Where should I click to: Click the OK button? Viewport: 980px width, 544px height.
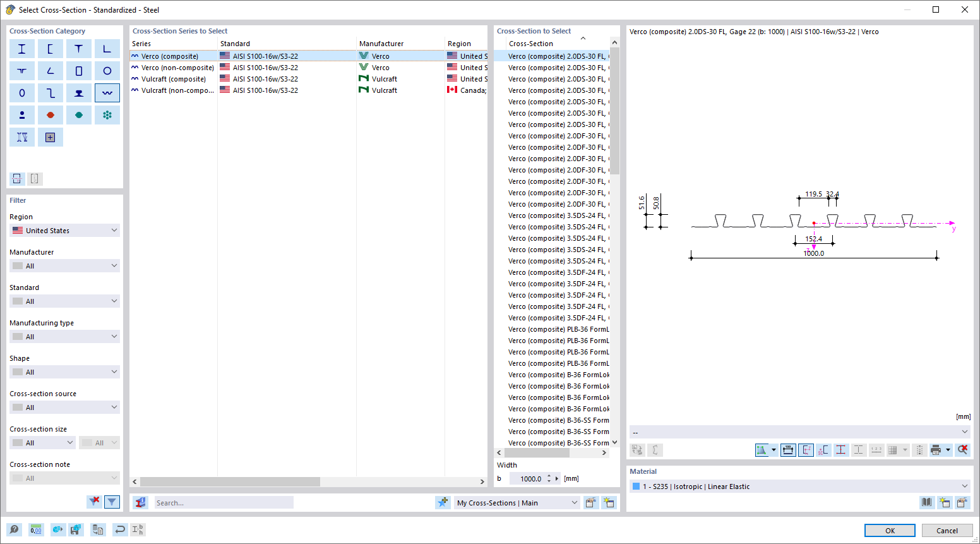890,531
